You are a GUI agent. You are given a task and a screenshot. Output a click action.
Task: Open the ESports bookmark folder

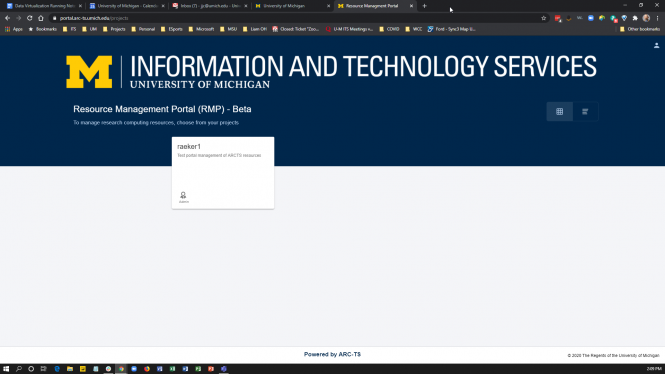pos(171,29)
